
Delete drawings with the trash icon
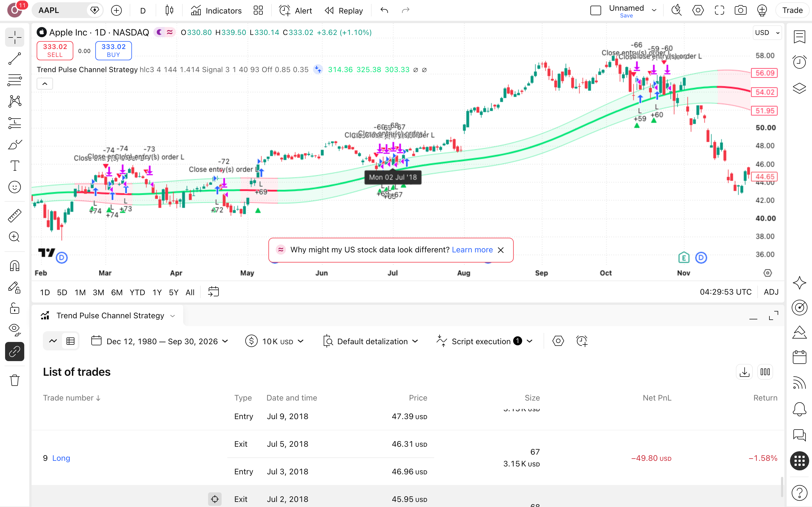pyautogui.click(x=15, y=380)
